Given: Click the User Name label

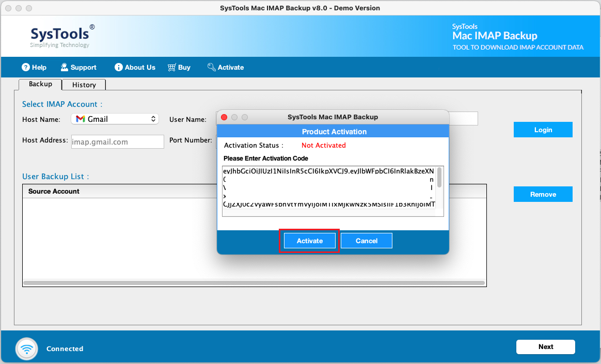Looking at the screenshot, I should coord(188,120).
